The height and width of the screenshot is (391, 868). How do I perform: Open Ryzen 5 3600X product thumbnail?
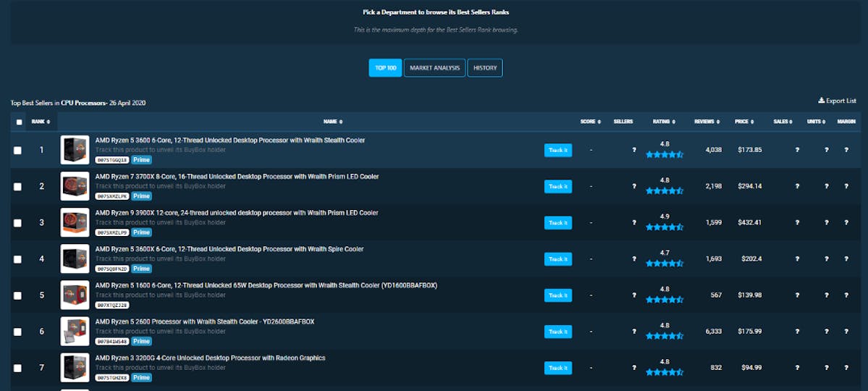[x=75, y=259]
